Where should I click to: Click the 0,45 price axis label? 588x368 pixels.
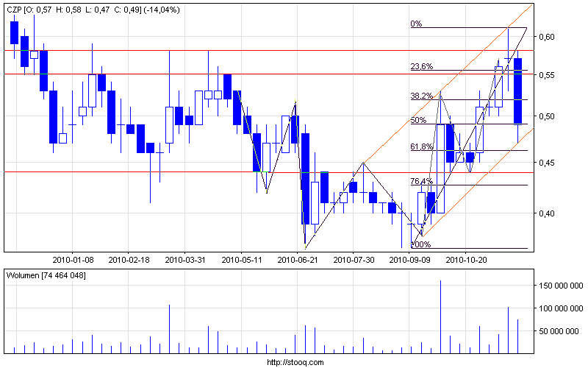click(x=547, y=163)
